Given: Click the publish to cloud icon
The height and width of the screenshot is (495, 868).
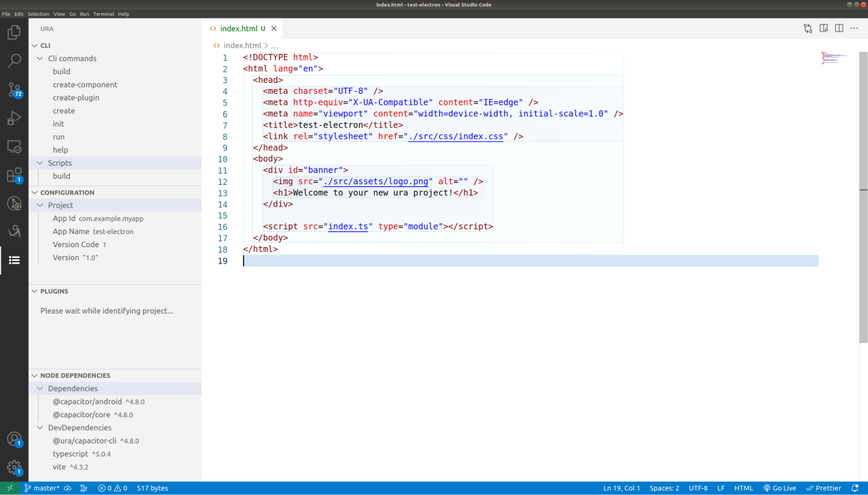Looking at the screenshot, I should (68, 488).
